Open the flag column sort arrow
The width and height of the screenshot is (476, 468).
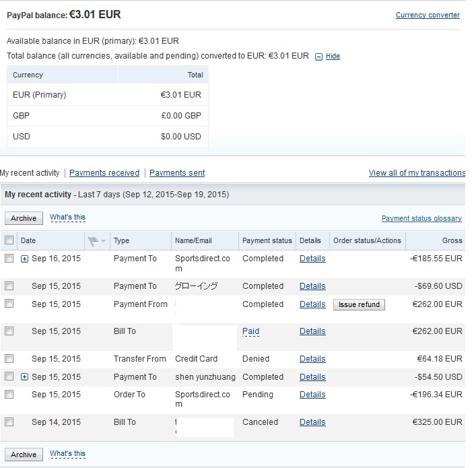tap(103, 241)
